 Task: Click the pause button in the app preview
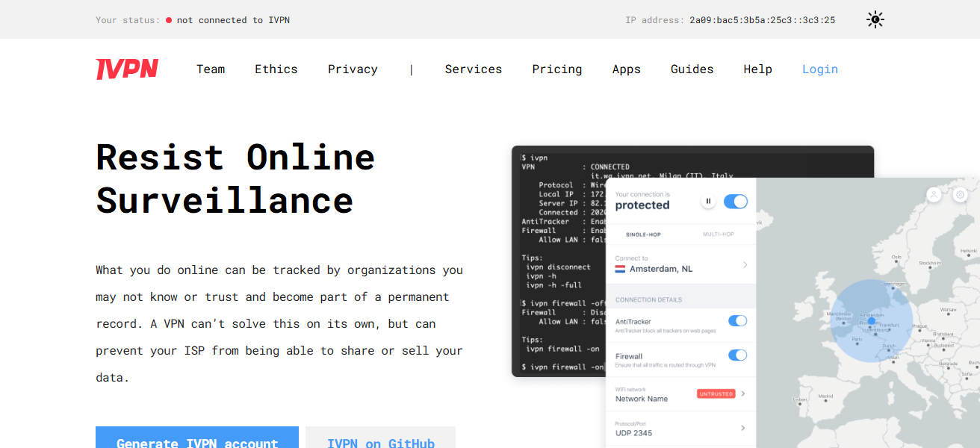pos(708,201)
